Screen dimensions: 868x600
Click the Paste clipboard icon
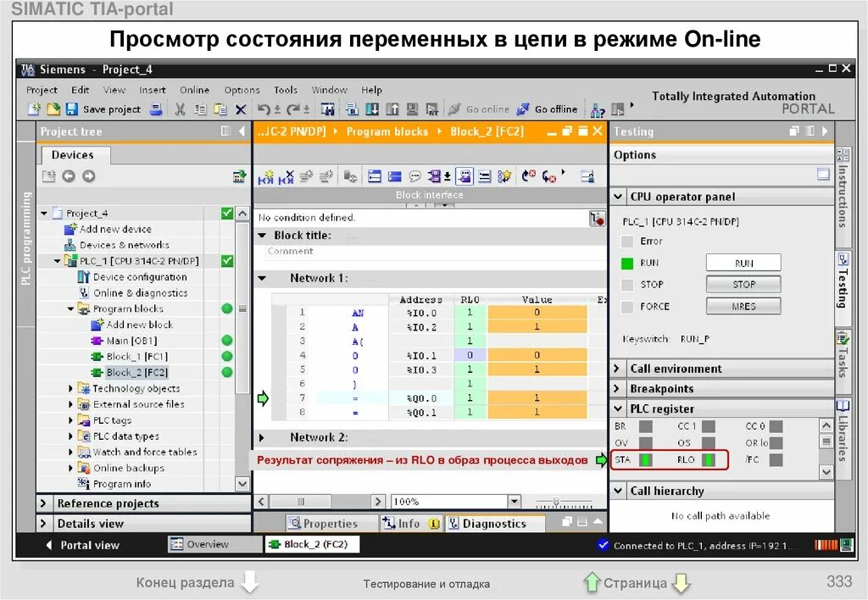[x=220, y=109]
